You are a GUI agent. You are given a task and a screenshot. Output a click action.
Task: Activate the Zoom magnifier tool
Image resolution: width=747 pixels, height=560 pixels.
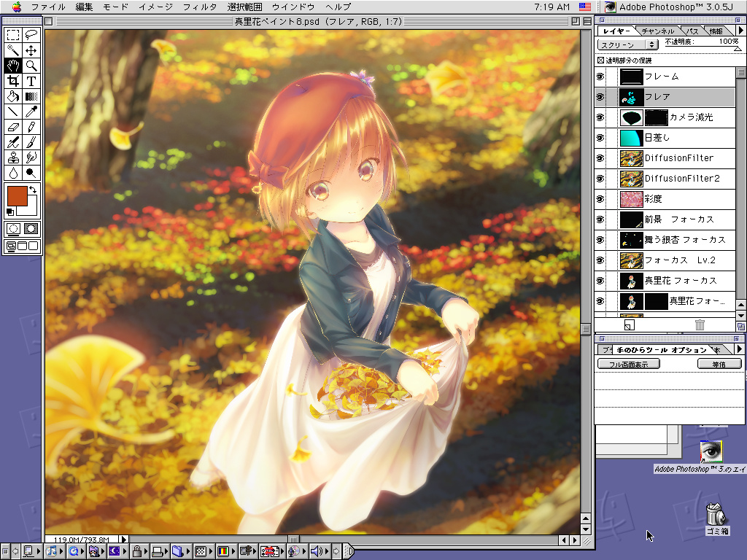tap(31, 66)
